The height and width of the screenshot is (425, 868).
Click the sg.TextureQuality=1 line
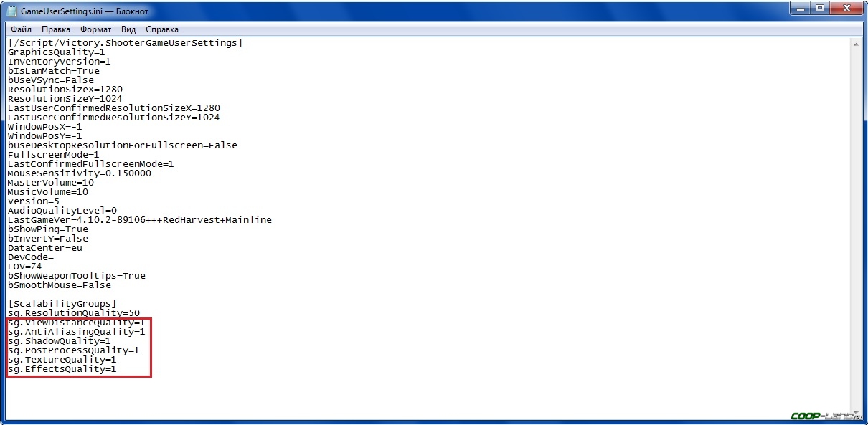(62, 360)
